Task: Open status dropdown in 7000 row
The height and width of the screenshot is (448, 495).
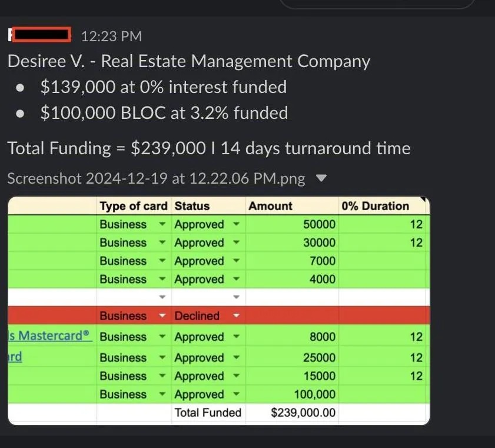Action: 236,261
